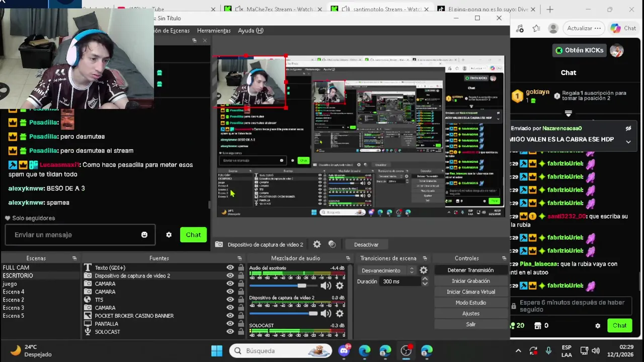644x362 pixels.
Task: Pop out the Controles dock panel
Action: (504, 258)
